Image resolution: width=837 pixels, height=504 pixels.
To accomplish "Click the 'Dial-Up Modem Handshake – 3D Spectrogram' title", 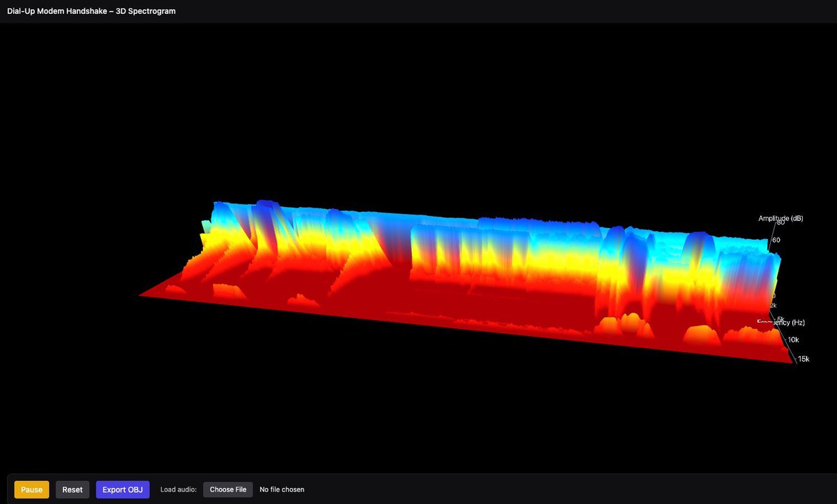I will tap(91, 11).
